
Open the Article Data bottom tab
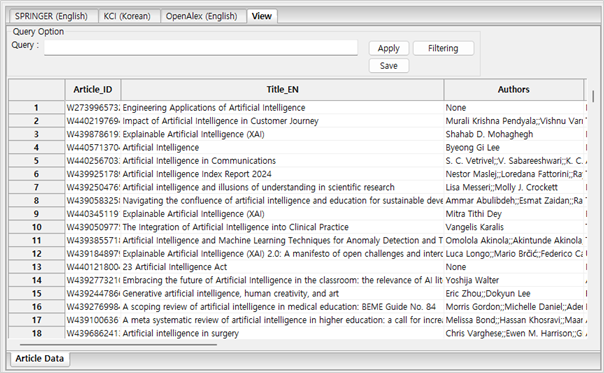coord(39,358)
